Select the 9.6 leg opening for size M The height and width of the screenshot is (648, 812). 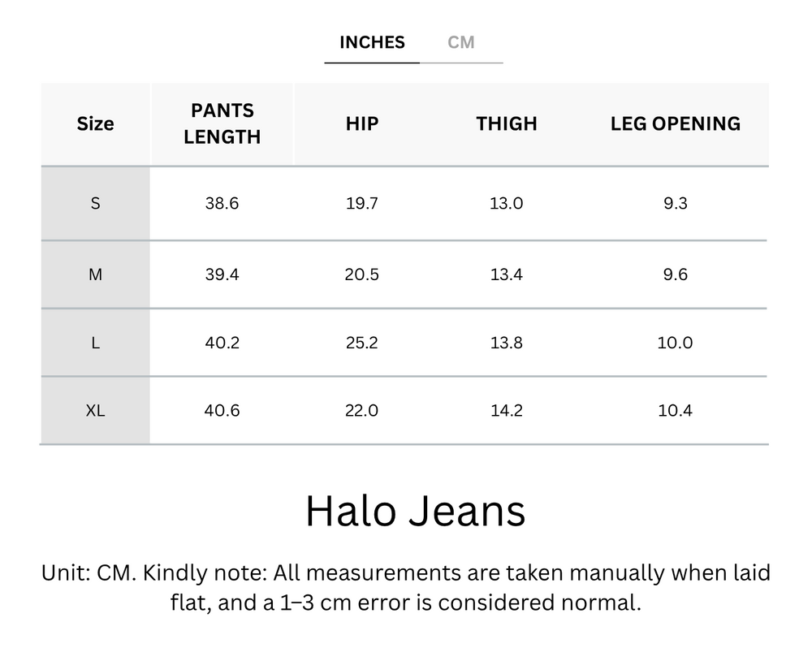(x=675, y=274)
